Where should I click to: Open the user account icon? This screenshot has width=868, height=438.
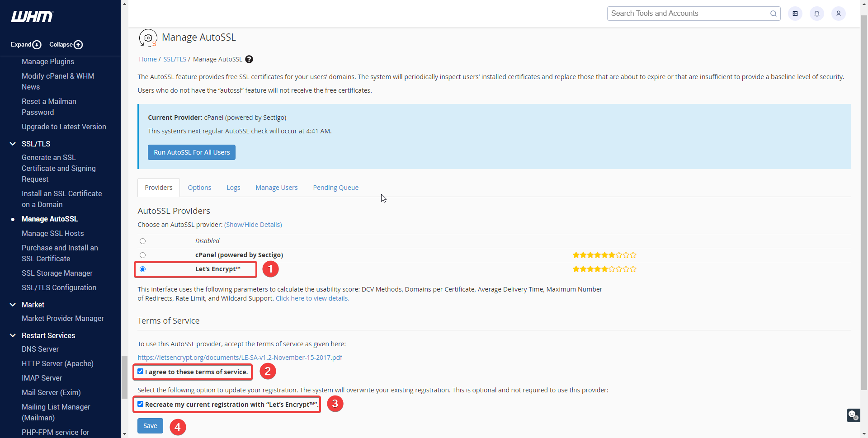click(838, 14)
